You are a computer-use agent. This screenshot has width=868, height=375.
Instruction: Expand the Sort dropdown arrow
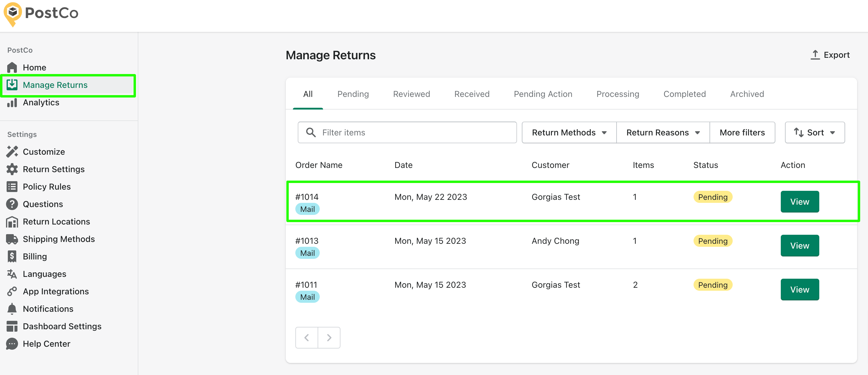[x=832, y=133]
